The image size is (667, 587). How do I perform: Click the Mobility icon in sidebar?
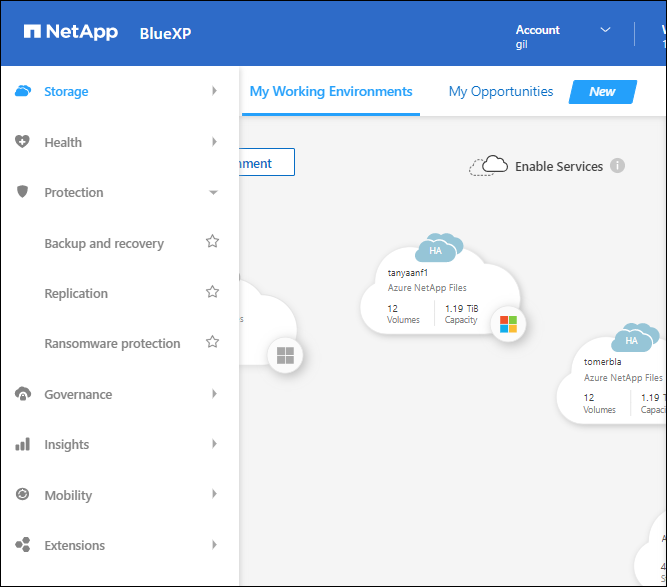[23, 495]
